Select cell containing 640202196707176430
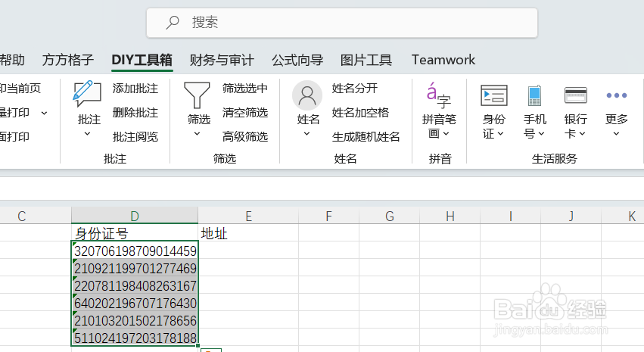 134,302
